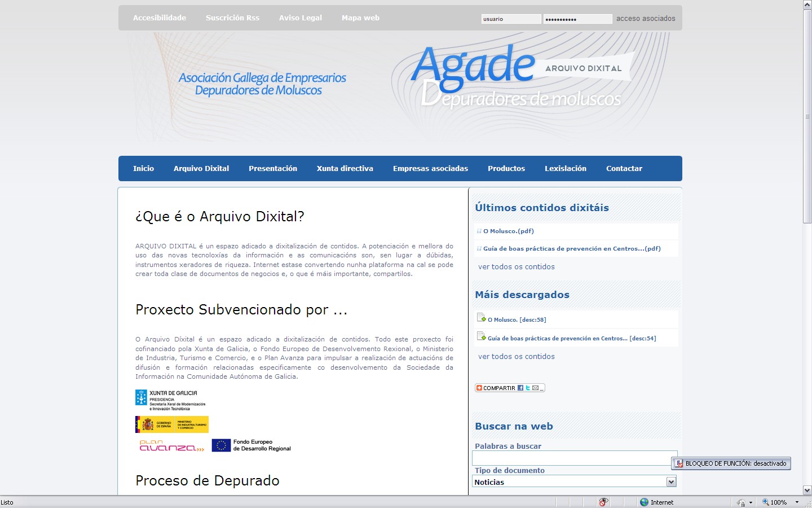Click the usuario username field

[x=511, y=19]
